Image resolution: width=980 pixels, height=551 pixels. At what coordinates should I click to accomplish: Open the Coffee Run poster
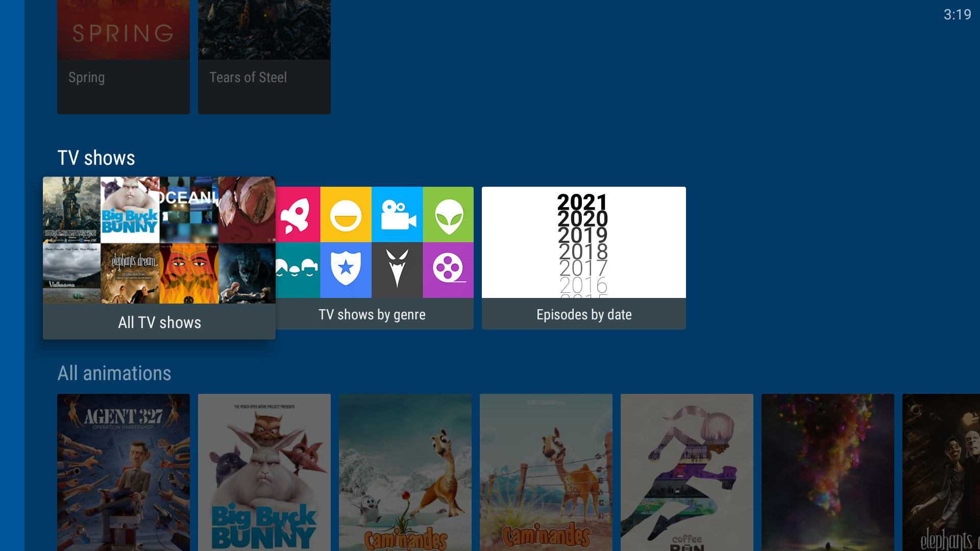687,472
